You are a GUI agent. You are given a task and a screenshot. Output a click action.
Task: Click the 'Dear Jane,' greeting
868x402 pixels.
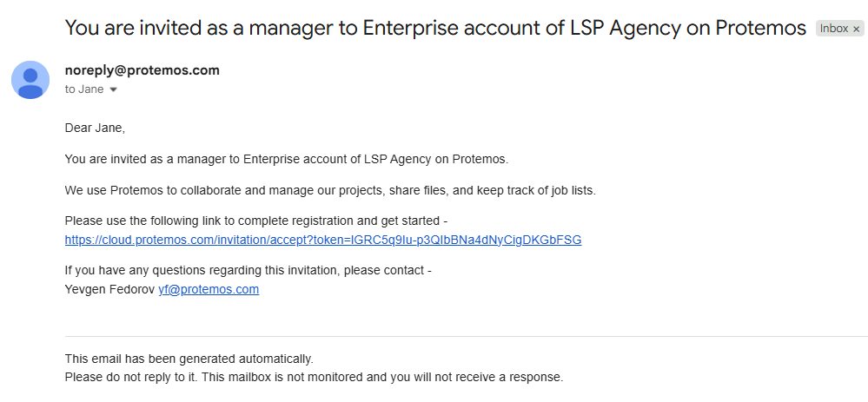(96, 128)
